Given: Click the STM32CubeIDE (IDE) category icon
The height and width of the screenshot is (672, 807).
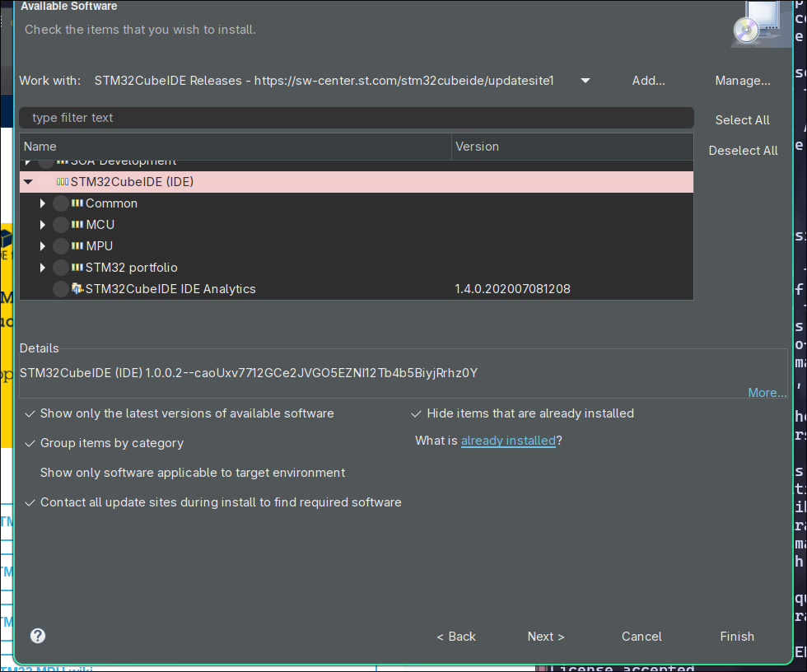Looking at the screenshot, I should (x=63, y=182).
